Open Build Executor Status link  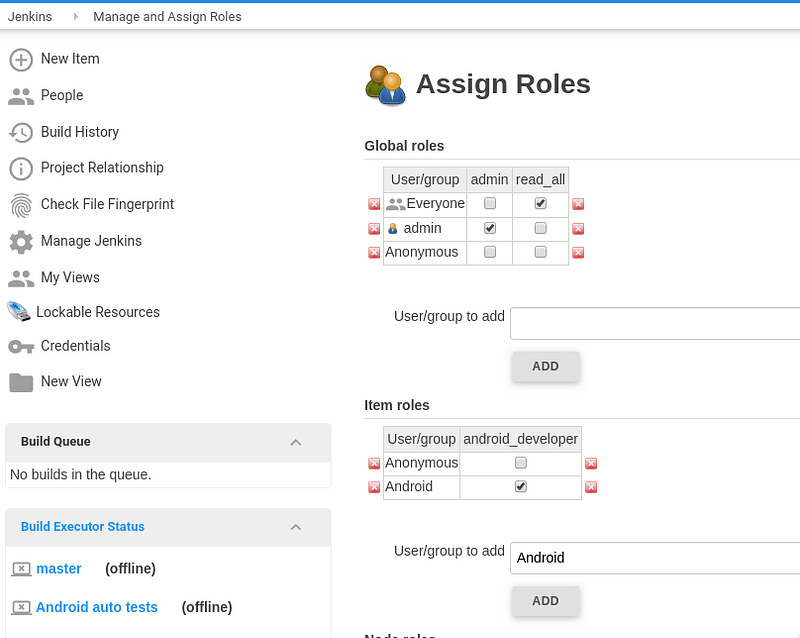click(x=83, y=527)
